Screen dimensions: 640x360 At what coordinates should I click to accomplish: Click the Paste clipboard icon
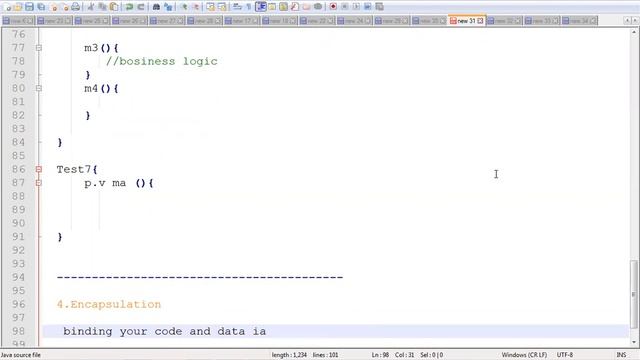114,7
